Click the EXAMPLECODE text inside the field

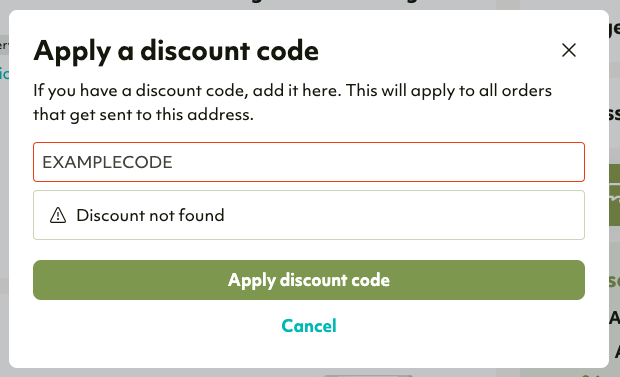click(x=107, y=162)
